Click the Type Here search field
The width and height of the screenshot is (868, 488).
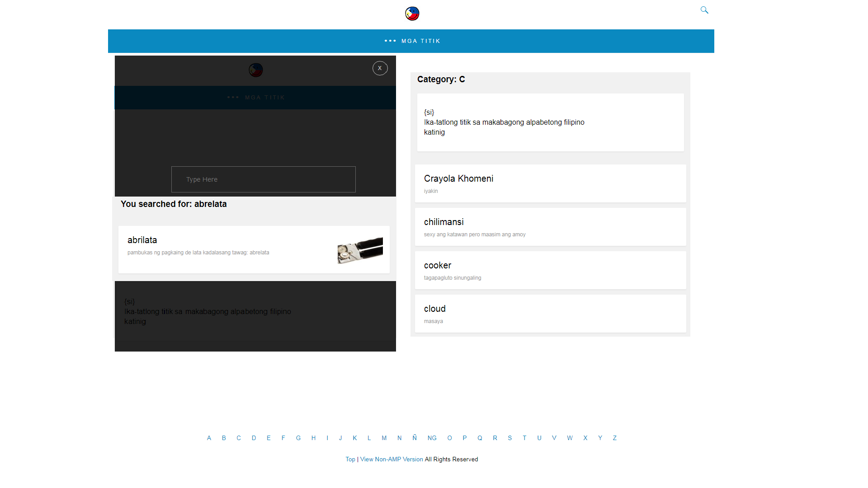point(263,179)
